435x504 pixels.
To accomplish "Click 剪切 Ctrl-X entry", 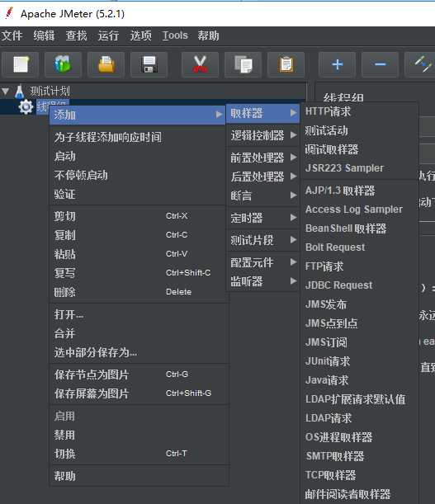I will click(138, 216).
